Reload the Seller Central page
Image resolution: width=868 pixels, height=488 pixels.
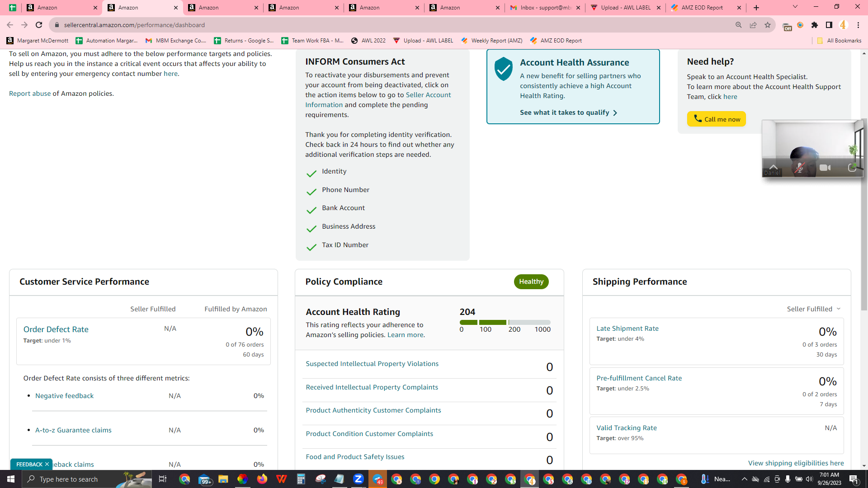click(x=39, y=25)
